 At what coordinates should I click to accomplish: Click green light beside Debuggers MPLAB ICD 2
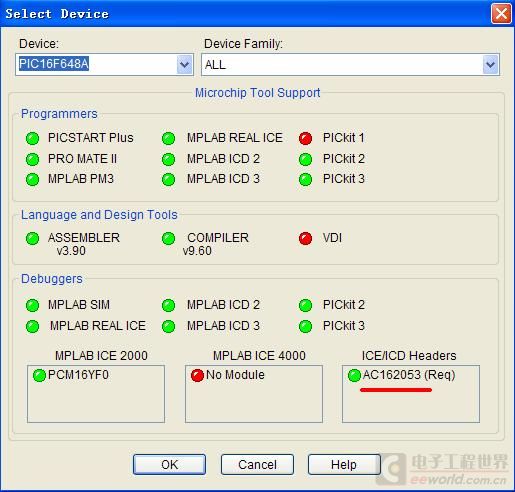click(x=168, y=305)
